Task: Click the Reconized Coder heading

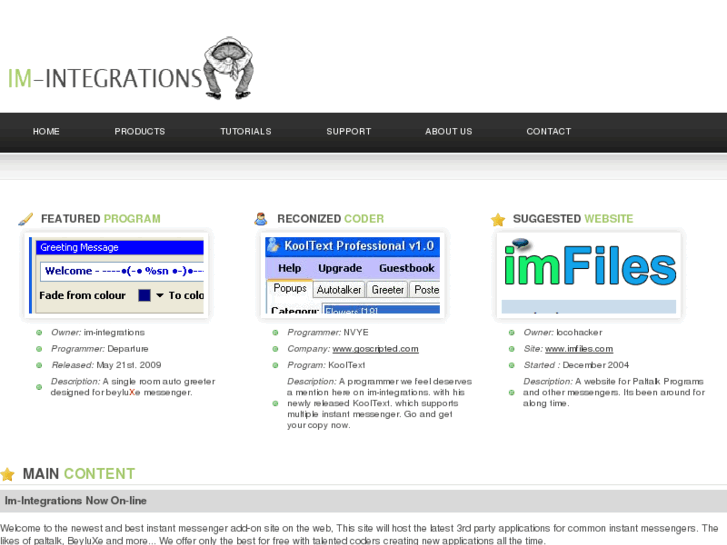Action: 331,218
